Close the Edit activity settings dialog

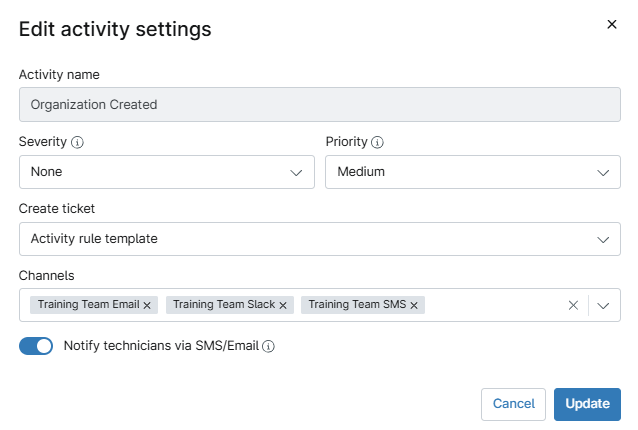click(612, 25)
